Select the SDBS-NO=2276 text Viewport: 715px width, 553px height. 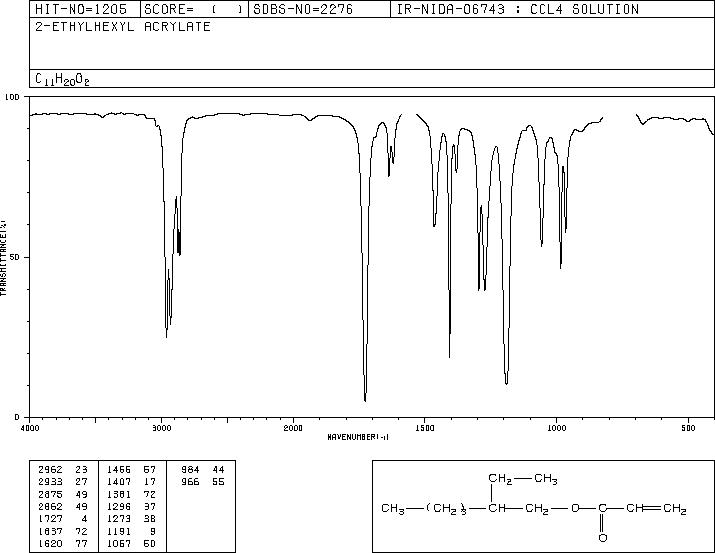[x=303, y=9]
